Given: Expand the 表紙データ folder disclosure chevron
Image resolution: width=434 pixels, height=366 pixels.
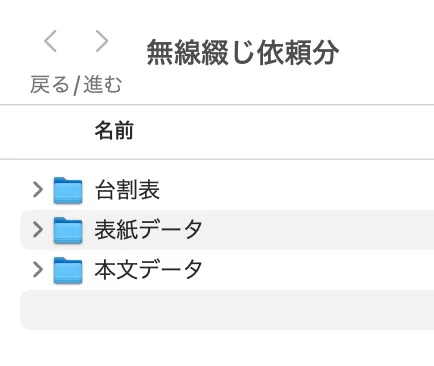Looking at the screenshot, I should pyautogui.click(x=38, y=230).
